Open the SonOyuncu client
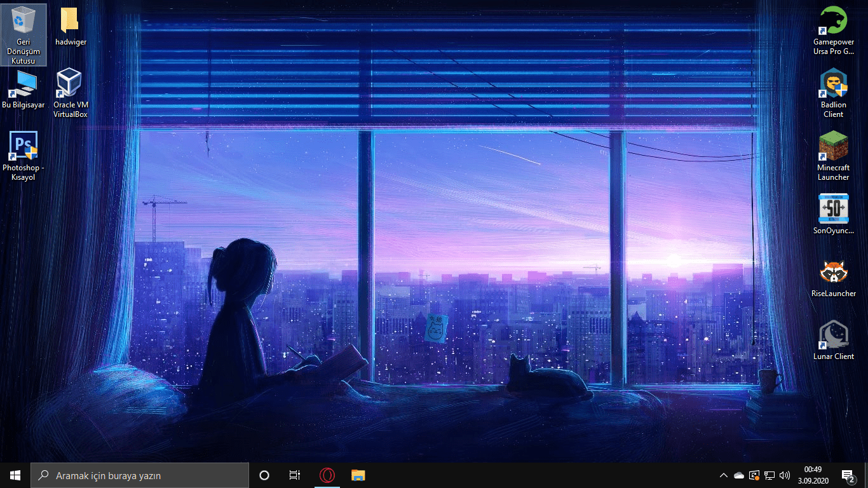The width and height of the screenshot is (868, 488). pos(833,208)
